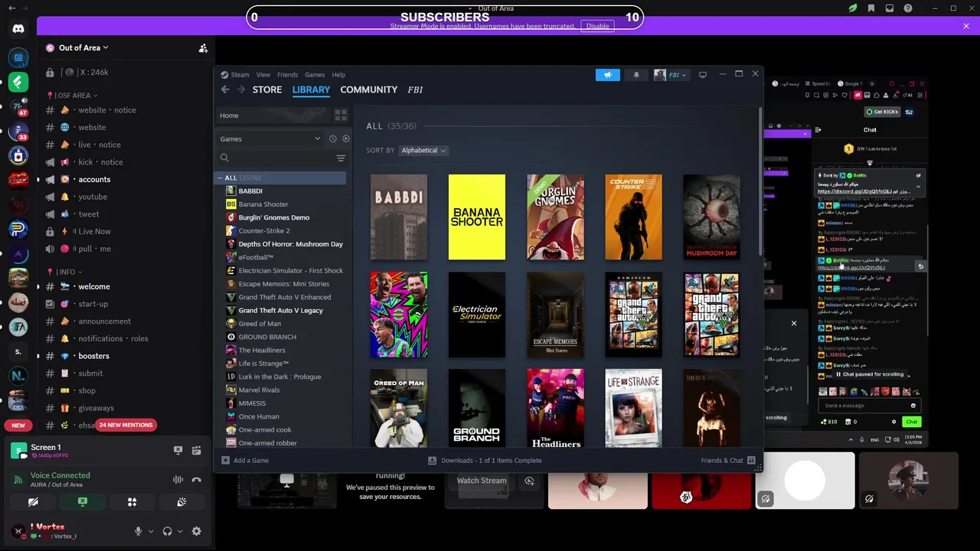The height and width of the screenshot is (551, 980).
Task: Disable Streamer Mode button
Action: (597, 26)
